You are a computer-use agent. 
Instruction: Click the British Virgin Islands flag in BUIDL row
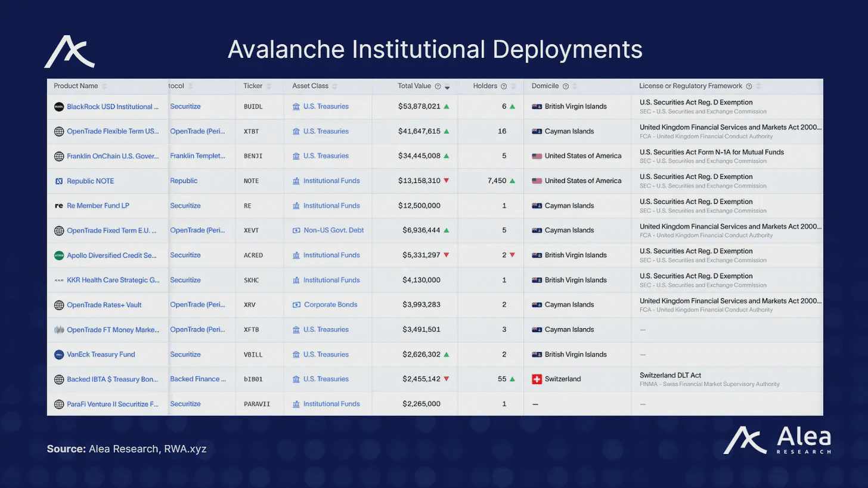click(537, 107)
